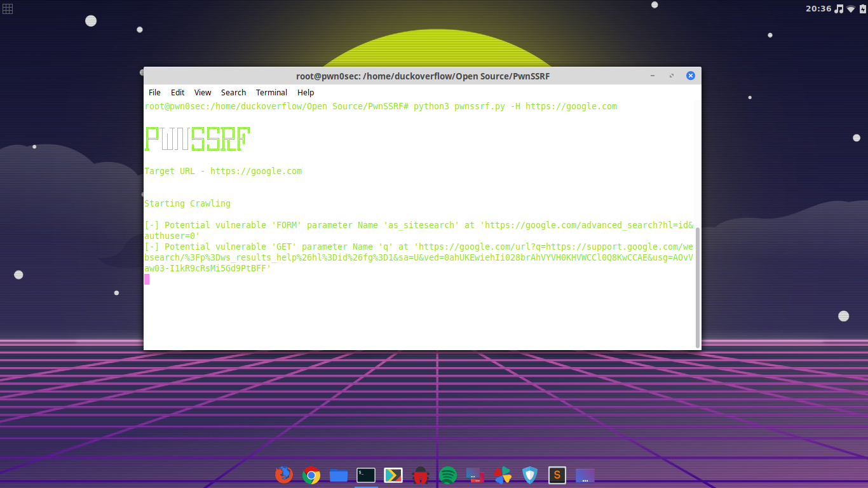
Task: Close the terminal window
Action: pos(690,76)
